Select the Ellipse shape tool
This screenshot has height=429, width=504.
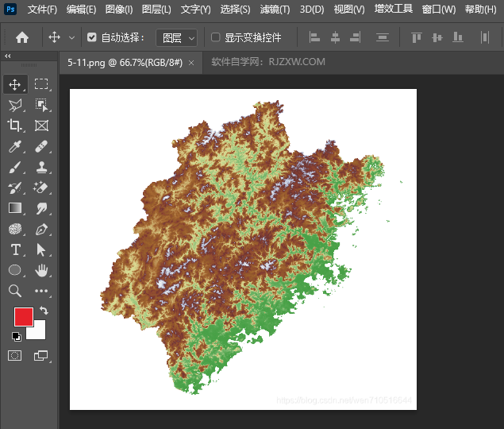click(x=15, y=270)
